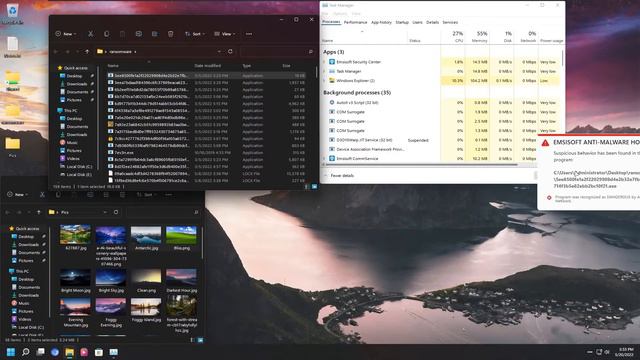Open 621687.jpg thumbnail in Pics window
Viewport: 640px width, 360px height.
(75, 235)
